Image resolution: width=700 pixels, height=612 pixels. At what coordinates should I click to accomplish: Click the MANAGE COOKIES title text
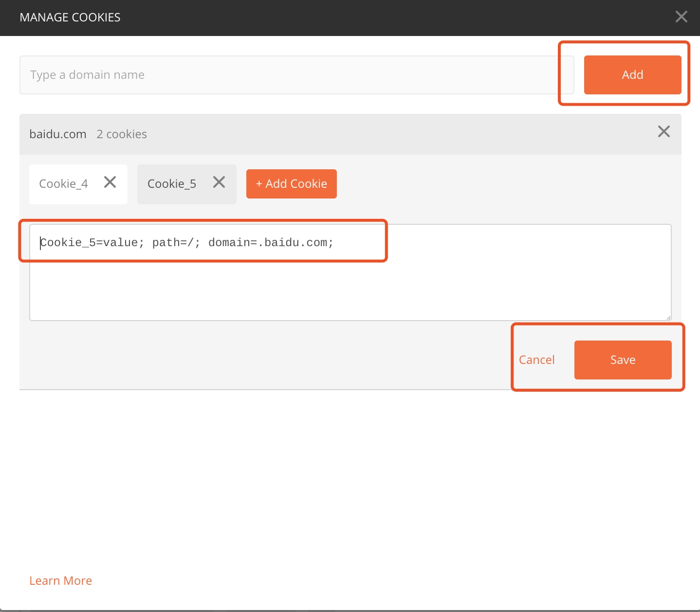pos(70,18)
